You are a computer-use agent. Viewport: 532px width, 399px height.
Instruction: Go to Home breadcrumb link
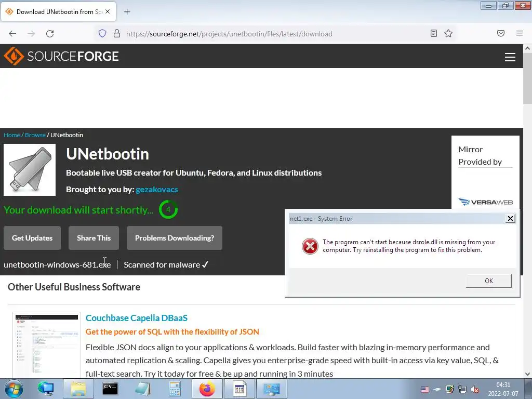click(12, 135)
